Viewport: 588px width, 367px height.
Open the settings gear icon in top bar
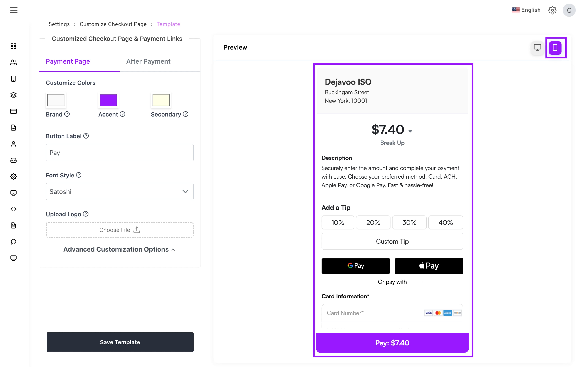(552, 10)
